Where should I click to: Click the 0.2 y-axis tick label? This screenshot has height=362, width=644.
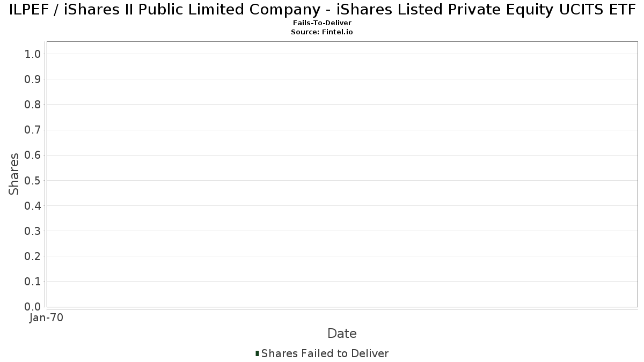(33, 256)
